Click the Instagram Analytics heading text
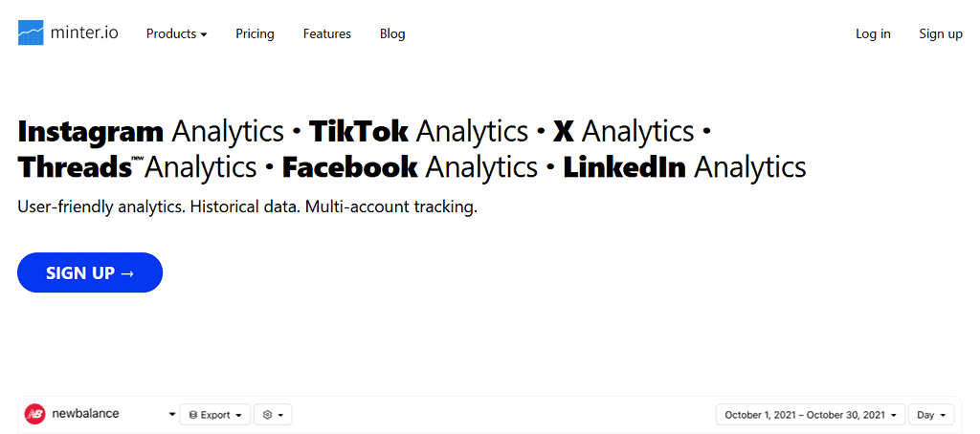The image size is (980, 434). (x=150, y=131)
